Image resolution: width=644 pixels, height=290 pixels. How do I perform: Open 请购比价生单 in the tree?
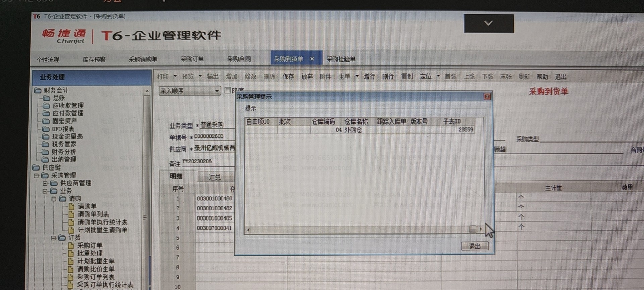tap(96, 269)
